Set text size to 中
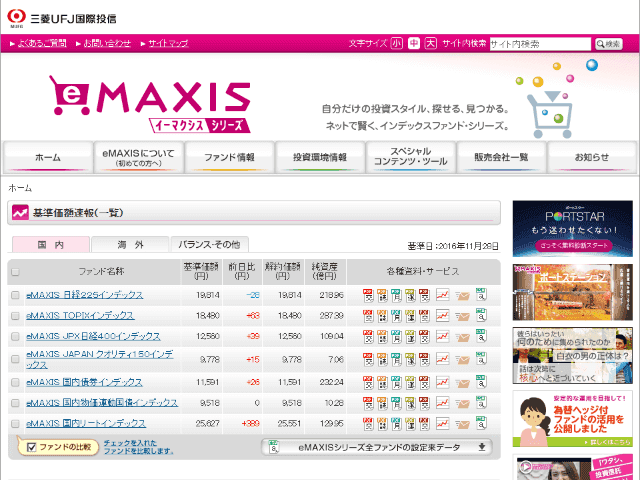Screen dimensions: 640x480 (414, 43)
